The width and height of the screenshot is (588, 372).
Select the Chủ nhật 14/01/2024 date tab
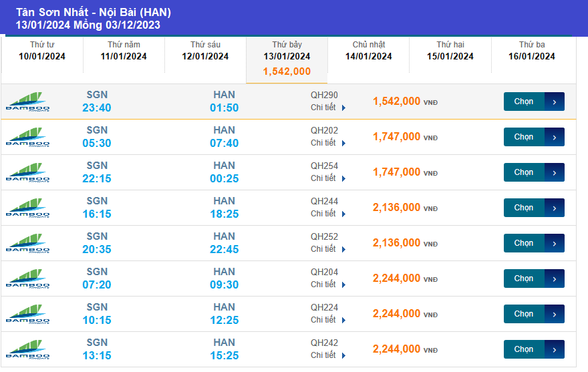(x=369, y=51)
